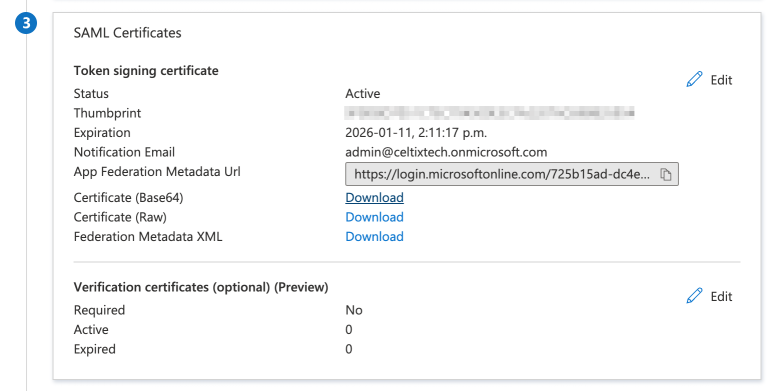
Task: Copy the App Federation Metadata Url
Action: tap(666, 175)
